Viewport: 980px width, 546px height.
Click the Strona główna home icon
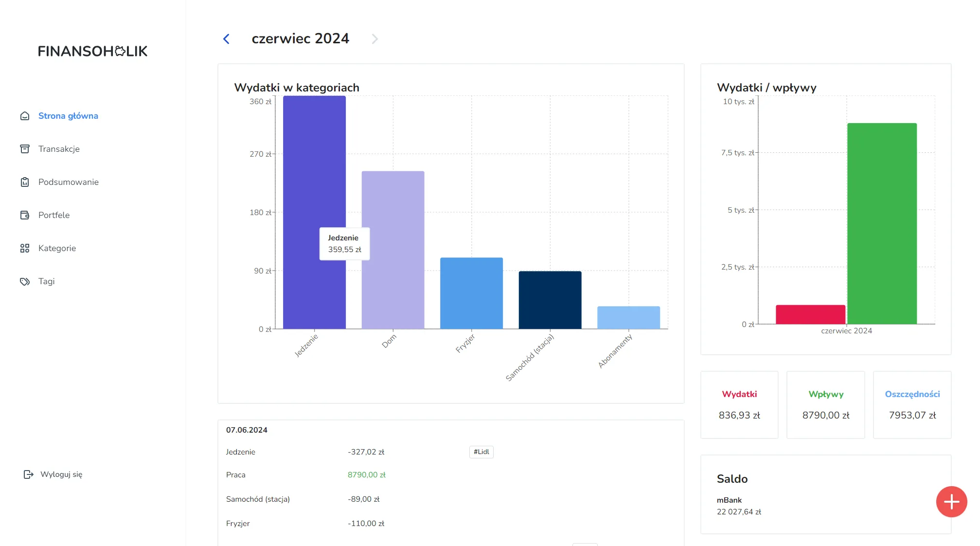(x=25, y=116)
